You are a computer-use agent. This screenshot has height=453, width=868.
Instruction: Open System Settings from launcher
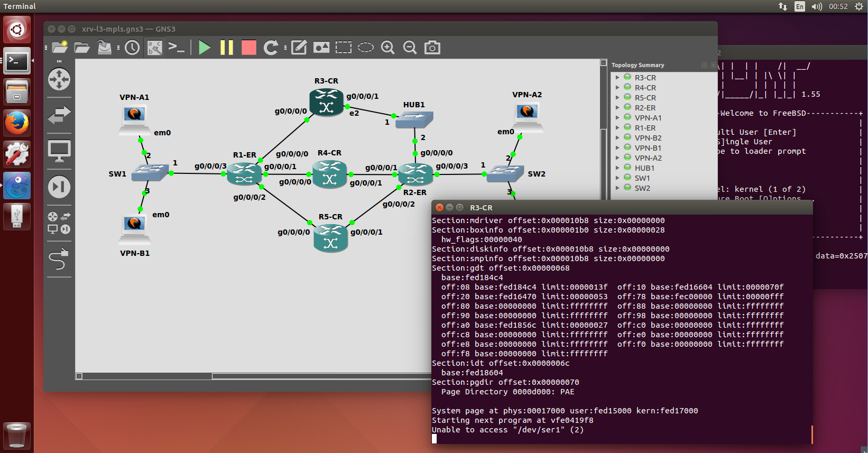17,154
